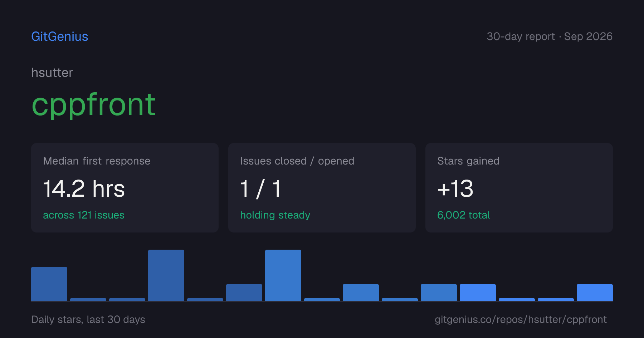Open the hsutter owner name

(x=52, y=73)
